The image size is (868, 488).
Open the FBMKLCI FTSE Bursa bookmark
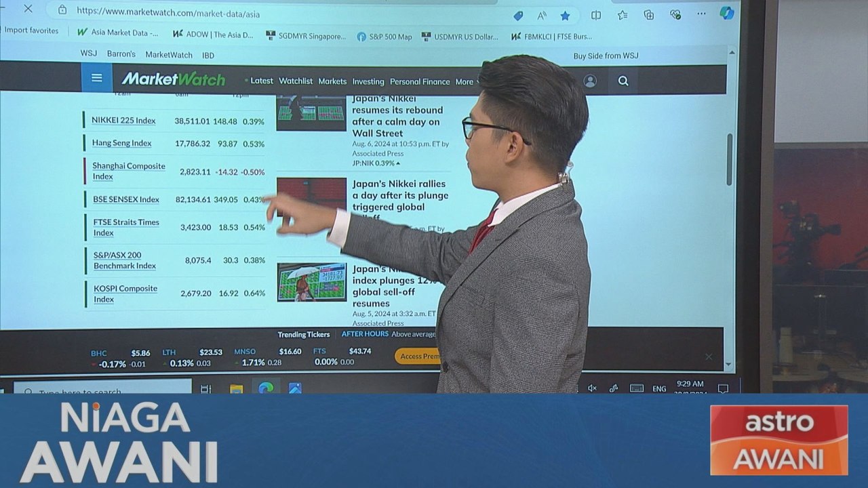pyautogui.click(x=551, y=36)
